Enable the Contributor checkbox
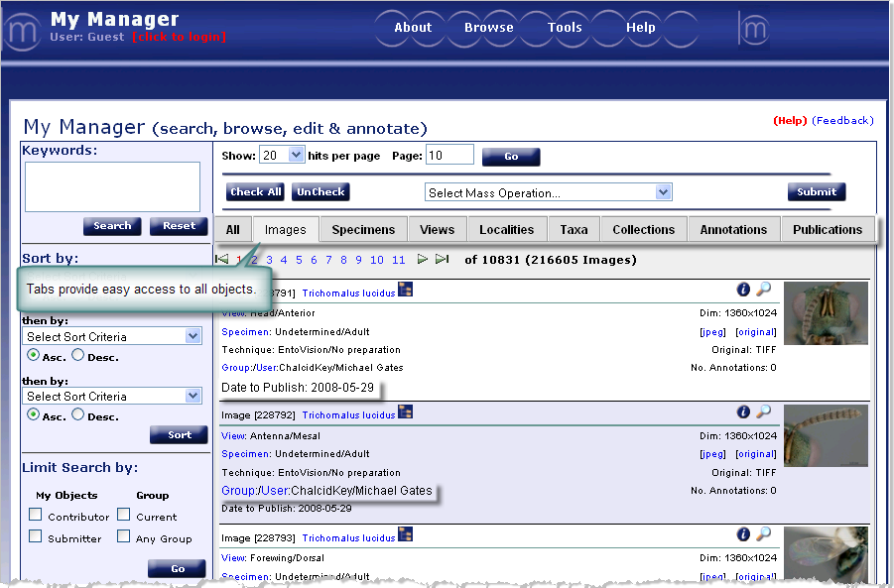This screenshot has height=588, width=894. click(x=36, y=515)
